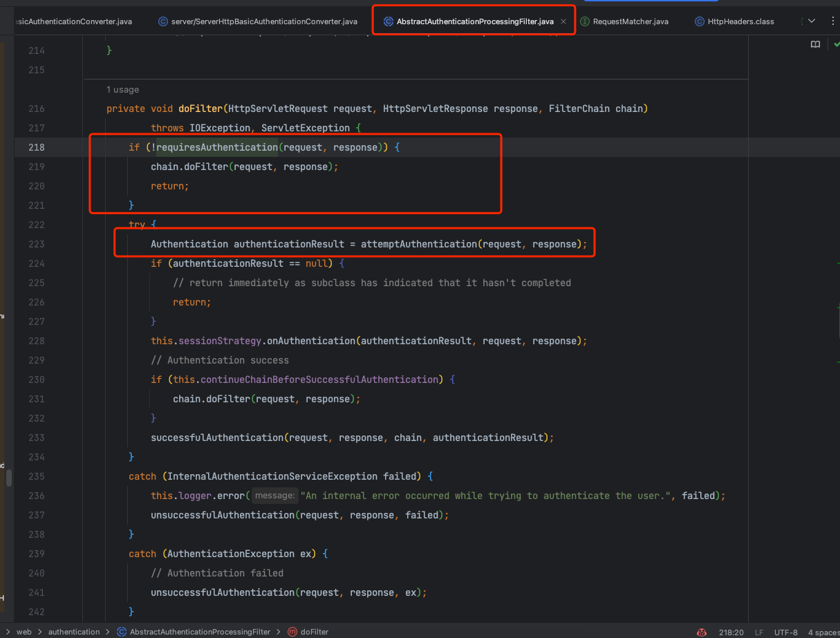
Task: Click the 218:20 cursor position indicator
Action: 729,632
